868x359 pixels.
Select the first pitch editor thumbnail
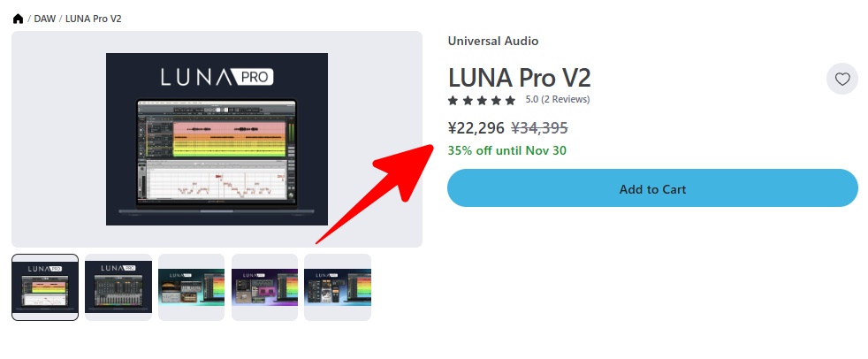pos(45,287)
